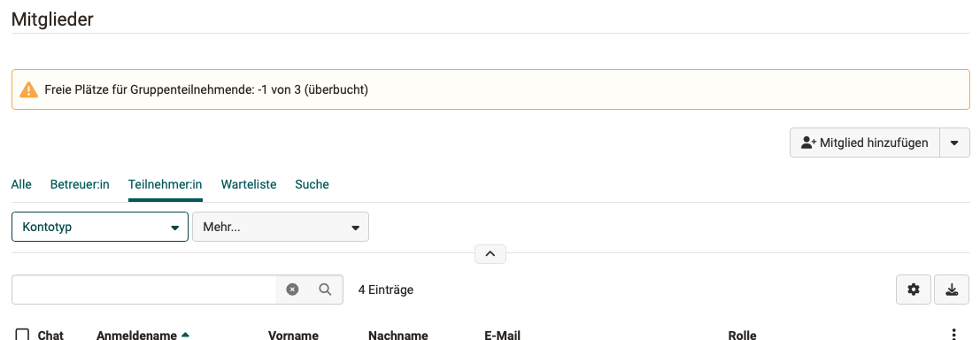Screen dimensions: 980x340
Task: Switch to the Betreuer:in tab
Action: (x=80, y=184)
